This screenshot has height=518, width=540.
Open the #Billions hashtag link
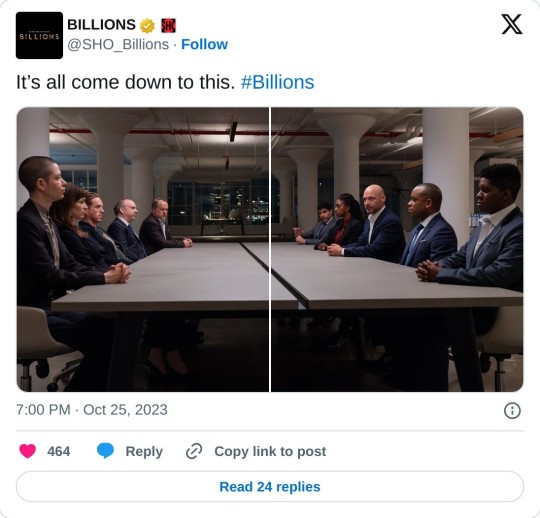pos(277,82)
